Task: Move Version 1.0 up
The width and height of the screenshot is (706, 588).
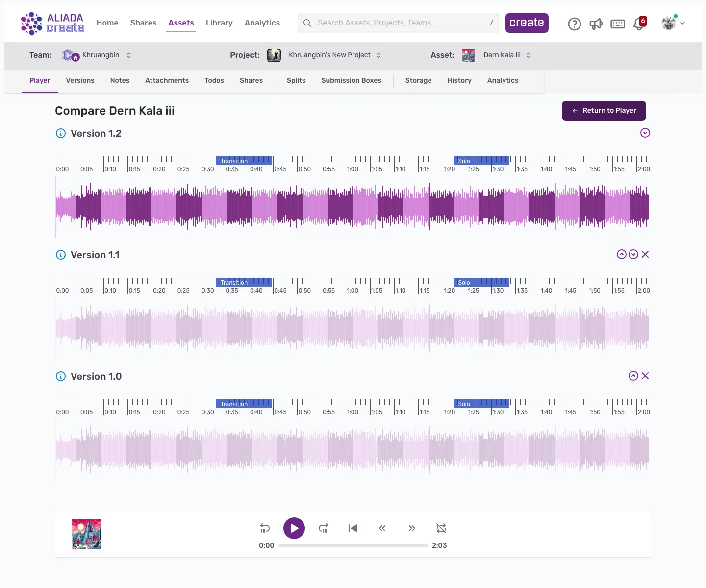Action: [633, 376]
